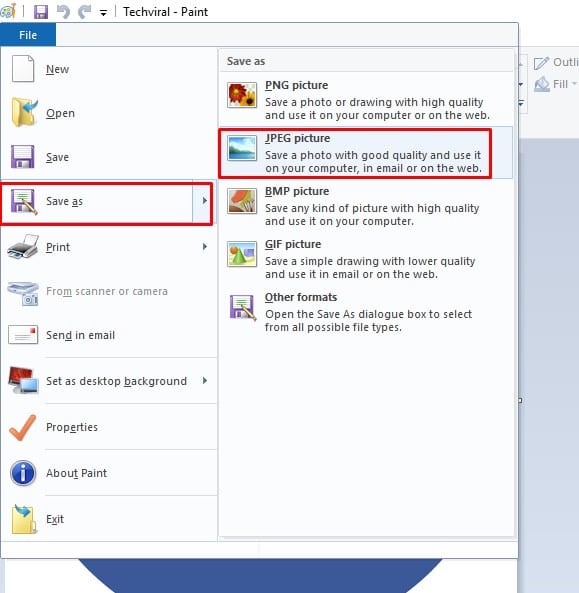This screenshot has height=593, width=579.
Task: Click the undo arrow in quick access toolbar
Action: (x=63, y=12)
